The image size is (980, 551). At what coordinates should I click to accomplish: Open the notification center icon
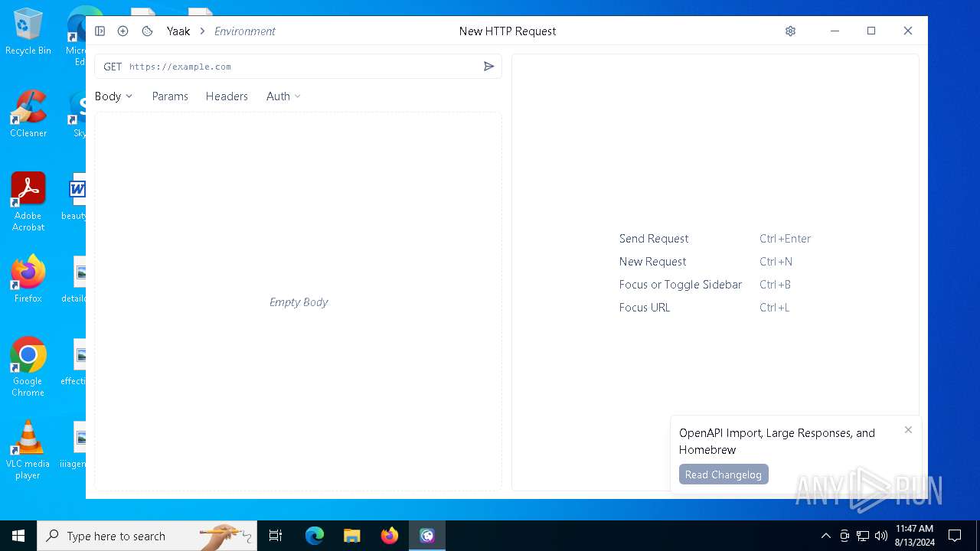955,536
